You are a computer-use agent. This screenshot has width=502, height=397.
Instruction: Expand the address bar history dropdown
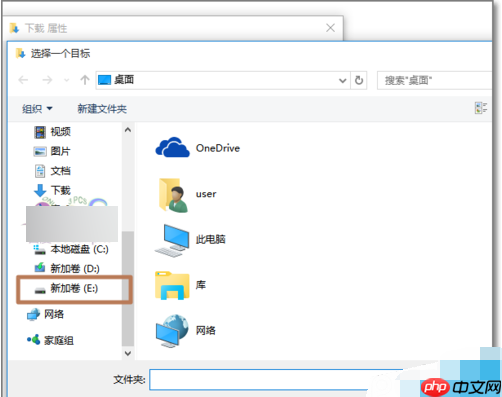(x=342, y=80)
